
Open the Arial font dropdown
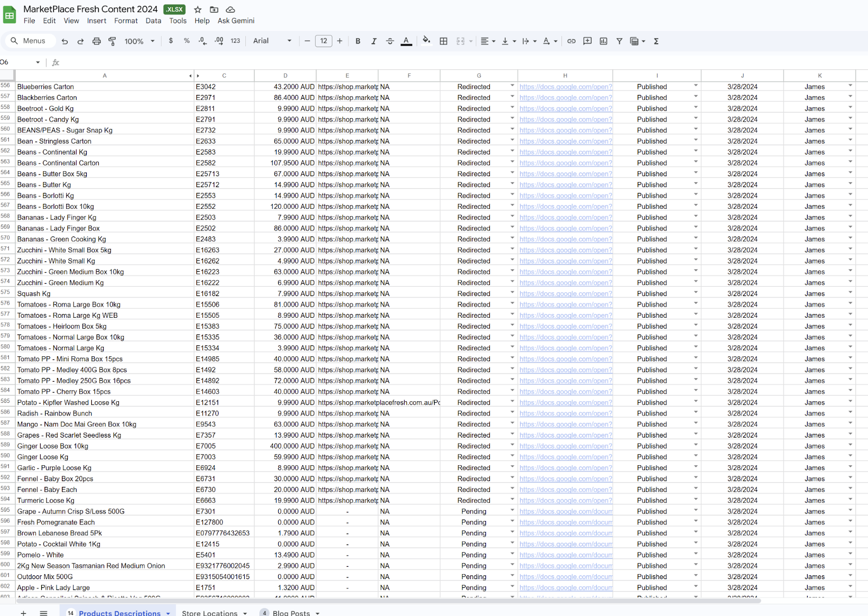click(x=272, y=41)
